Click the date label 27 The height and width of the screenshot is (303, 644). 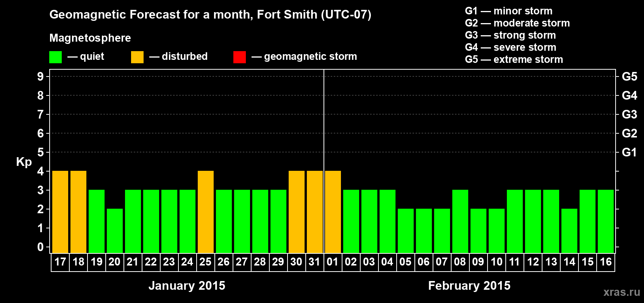click(x=242, y=262)
